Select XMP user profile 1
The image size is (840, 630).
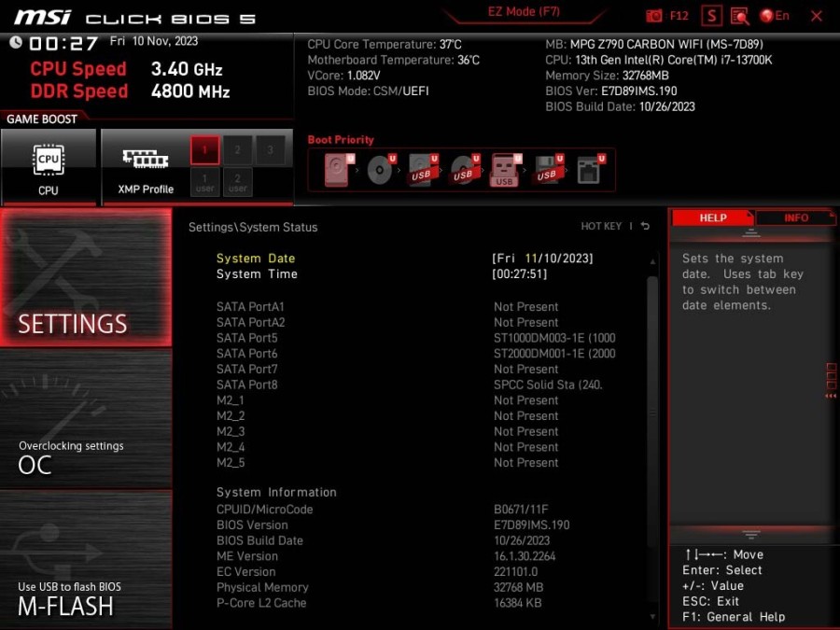(204, 182)
